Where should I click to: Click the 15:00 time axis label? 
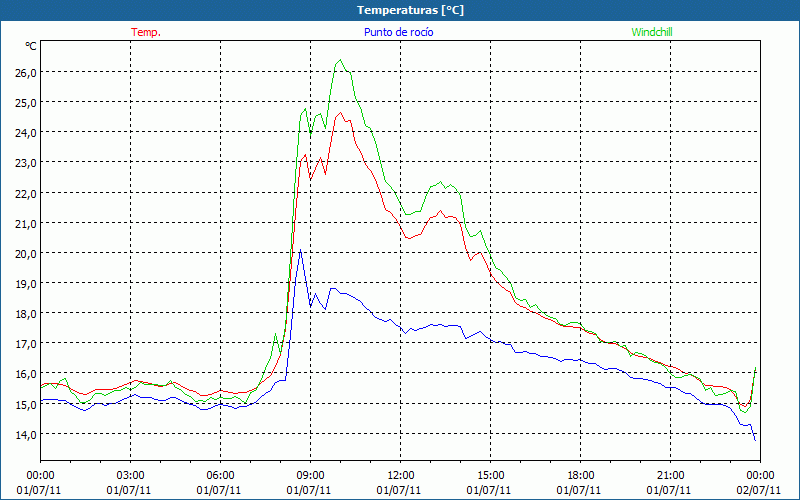[491, 475]
